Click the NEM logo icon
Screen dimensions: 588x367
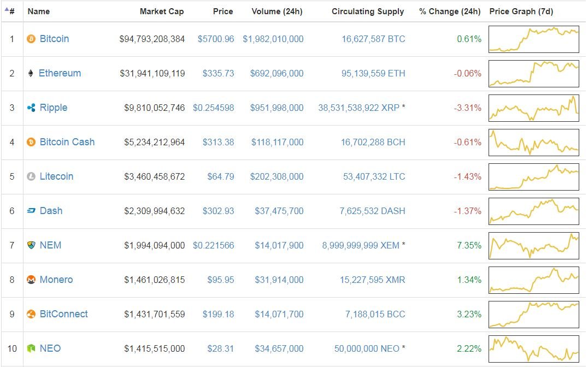tap(31, 245)
